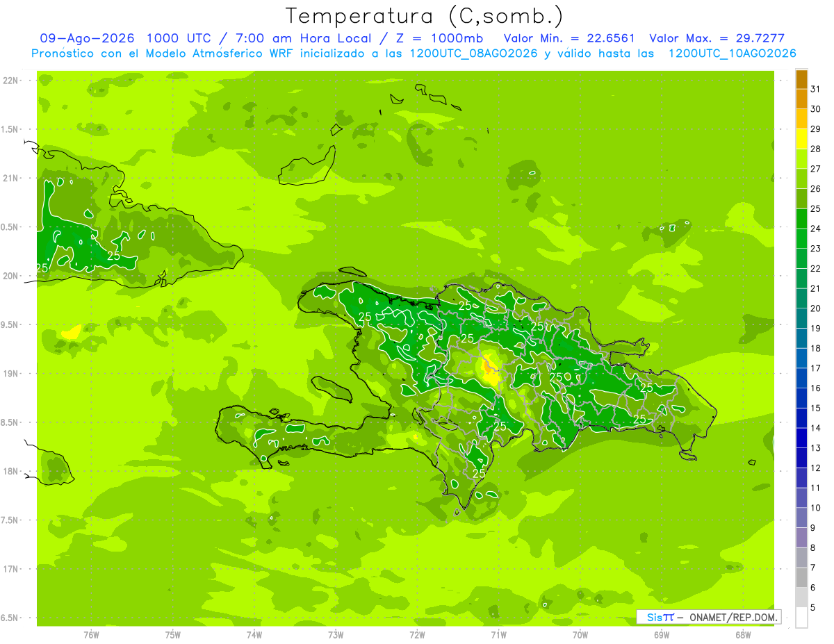The image size is (834, 644).
Task: Click the '22N' latitude label
Action: click(12, 81)
